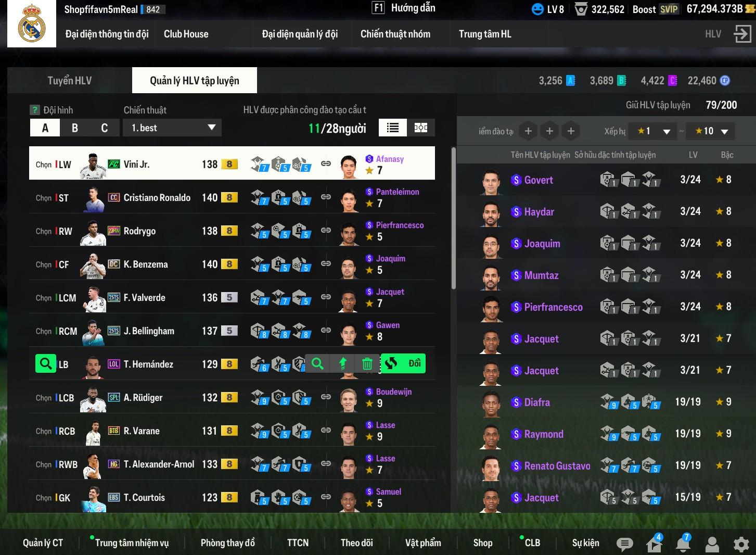Switch to formation pitch view icon
The height and width of the screenshot is (555, 756).
tap(420, 128)
